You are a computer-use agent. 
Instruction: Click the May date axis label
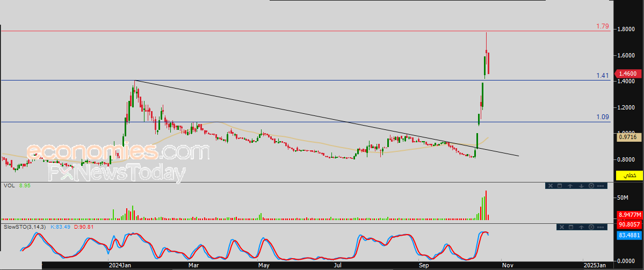coord(264,266)
